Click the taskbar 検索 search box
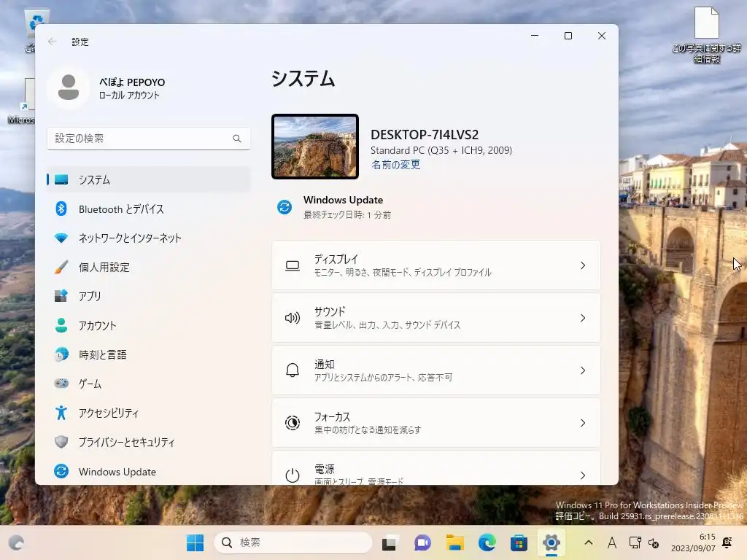 (293, 542)
